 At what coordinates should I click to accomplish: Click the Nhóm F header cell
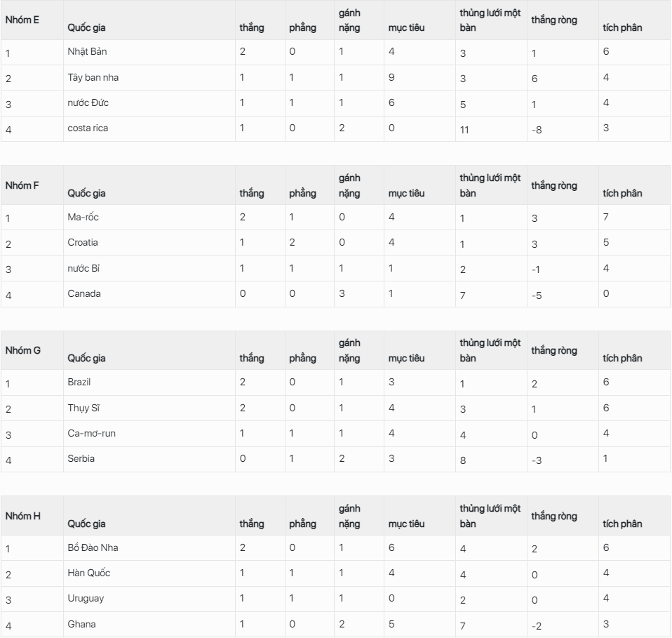[22, 185]
